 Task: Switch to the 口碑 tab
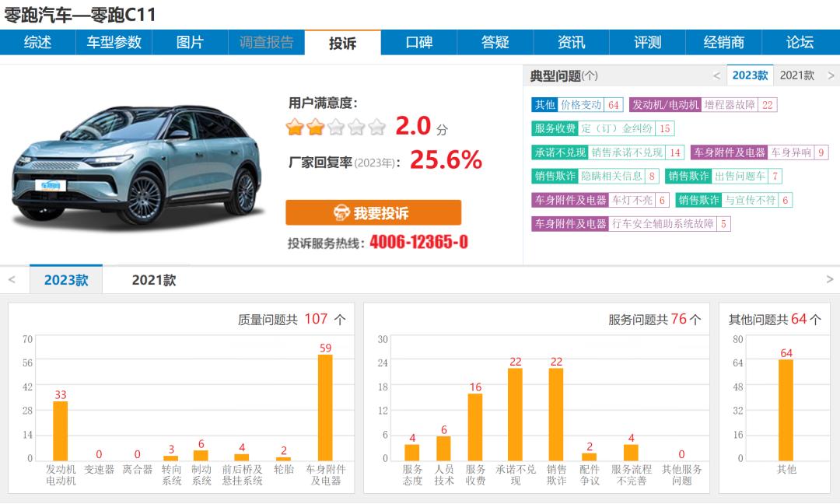click(419, 43)
